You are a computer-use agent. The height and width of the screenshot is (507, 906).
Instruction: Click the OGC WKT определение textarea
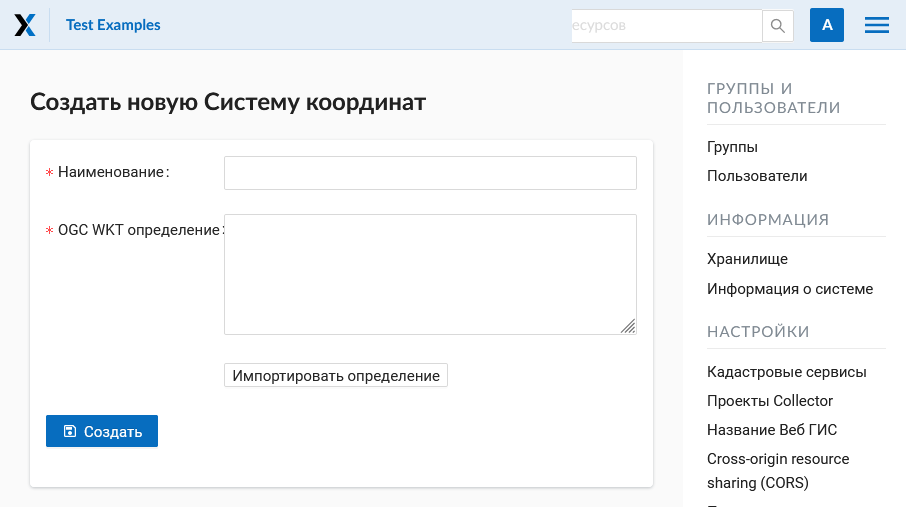click(430, 274)
